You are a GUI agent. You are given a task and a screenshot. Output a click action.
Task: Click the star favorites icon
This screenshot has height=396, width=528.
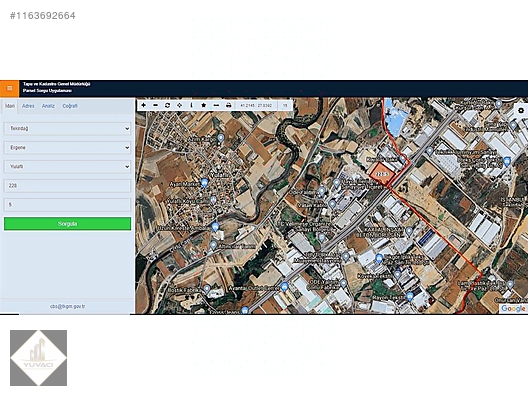tap(203, 105)
